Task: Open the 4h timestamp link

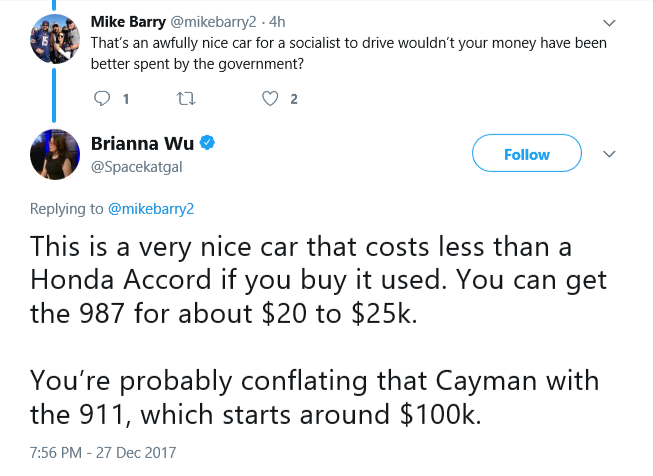Action: (277, 22)
